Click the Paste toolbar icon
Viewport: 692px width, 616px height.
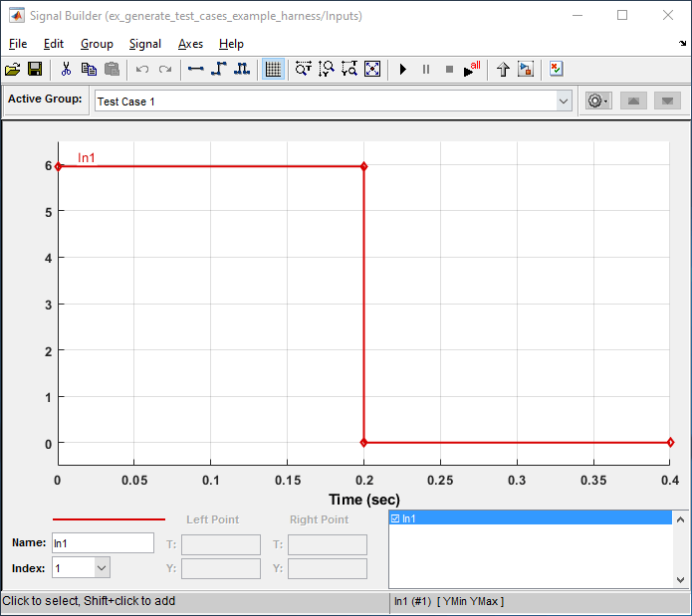(112, 70)
